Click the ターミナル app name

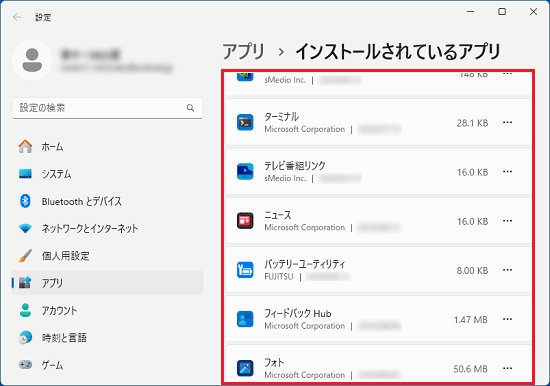[281, 117]
